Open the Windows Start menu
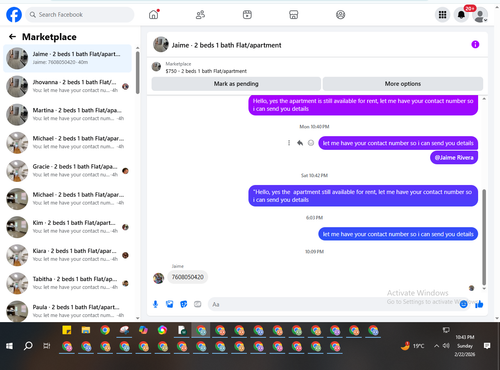This screenshot has height=370, width=500. pos(9,346)
